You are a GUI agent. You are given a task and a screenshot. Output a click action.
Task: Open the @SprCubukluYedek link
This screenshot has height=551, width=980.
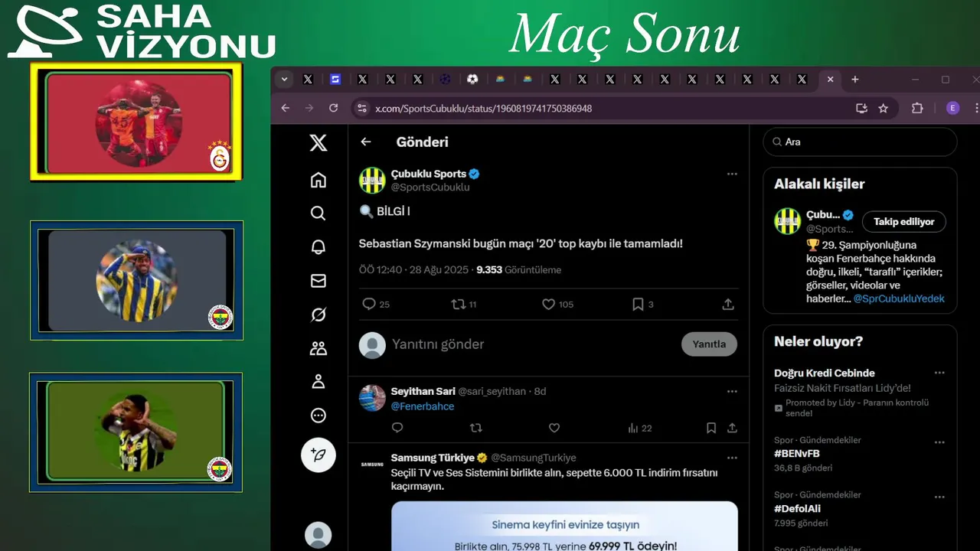899,298
